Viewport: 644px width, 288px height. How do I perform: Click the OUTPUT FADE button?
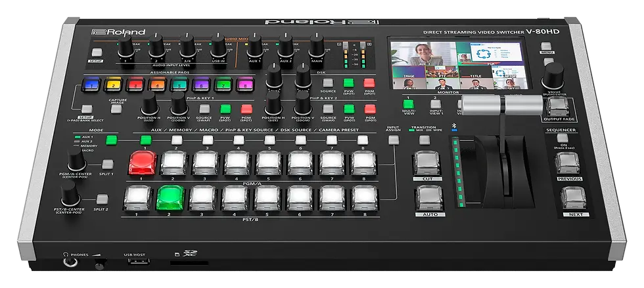click(x=557, y=107)
